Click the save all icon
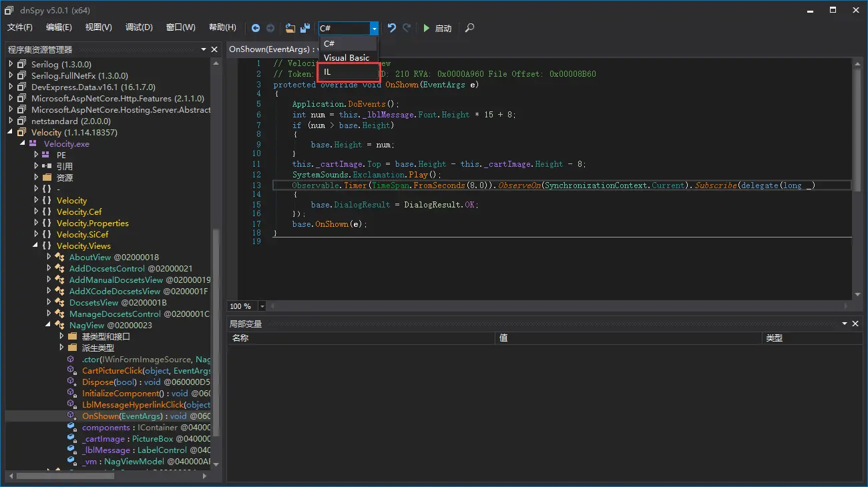Image resolution: width=868 pixels, height=487 pixels. [305, 28]
